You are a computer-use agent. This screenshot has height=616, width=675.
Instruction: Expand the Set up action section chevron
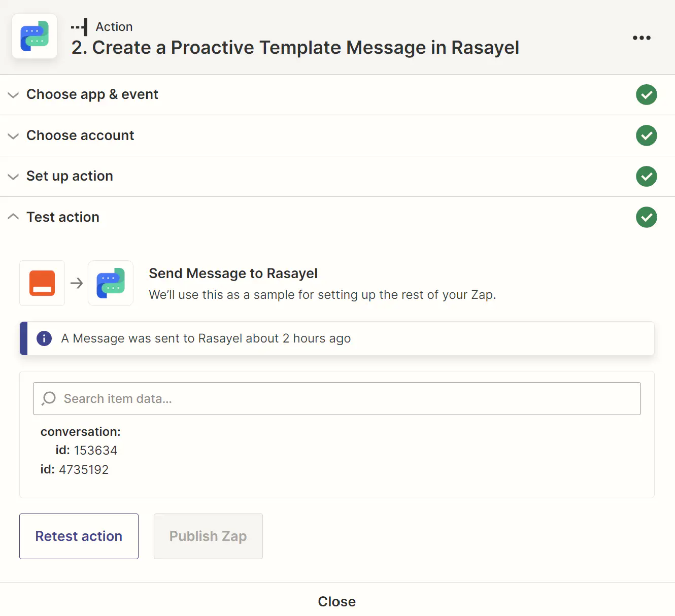pos(13,177)
